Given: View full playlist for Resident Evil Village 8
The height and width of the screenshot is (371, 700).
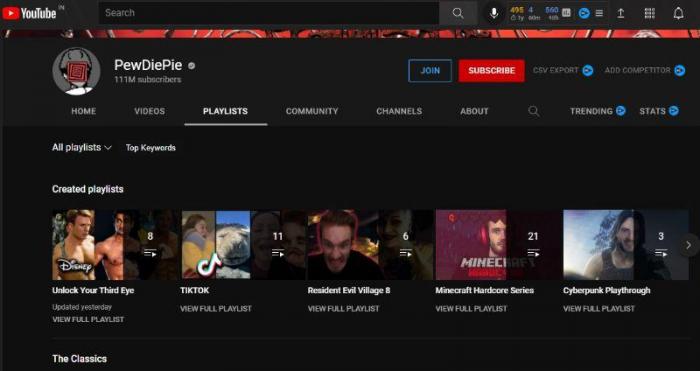Looking at the screenshot, I should pos(344,308).
